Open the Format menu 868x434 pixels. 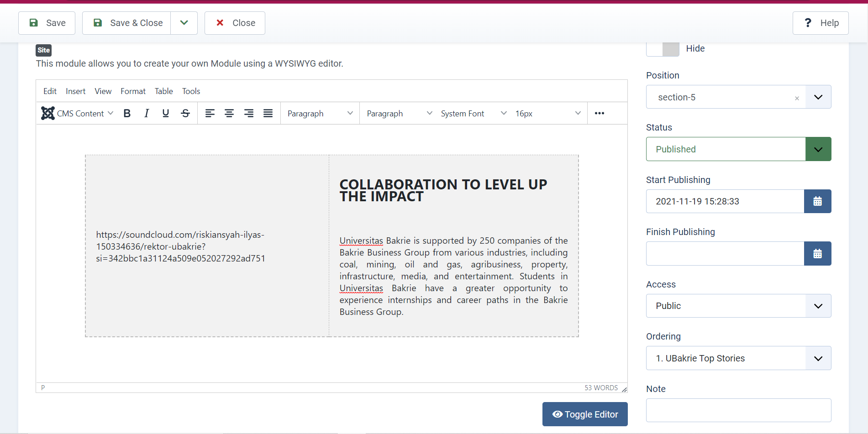[133, 91]
